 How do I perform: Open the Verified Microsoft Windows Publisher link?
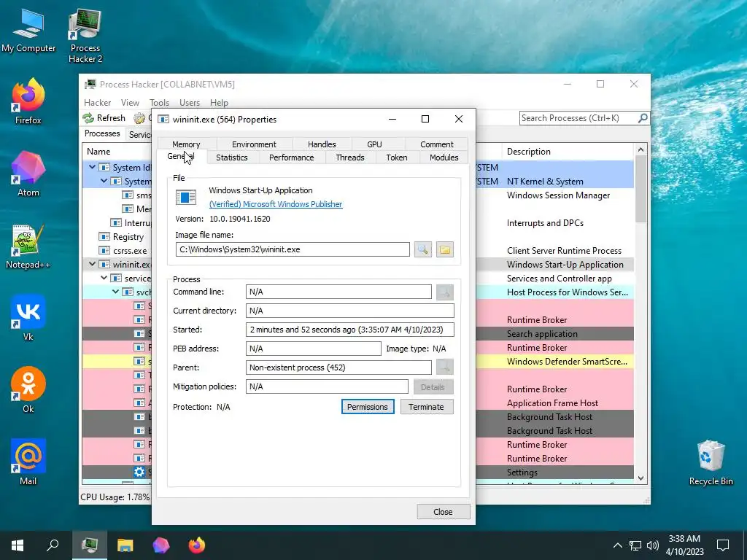(276, 204)
